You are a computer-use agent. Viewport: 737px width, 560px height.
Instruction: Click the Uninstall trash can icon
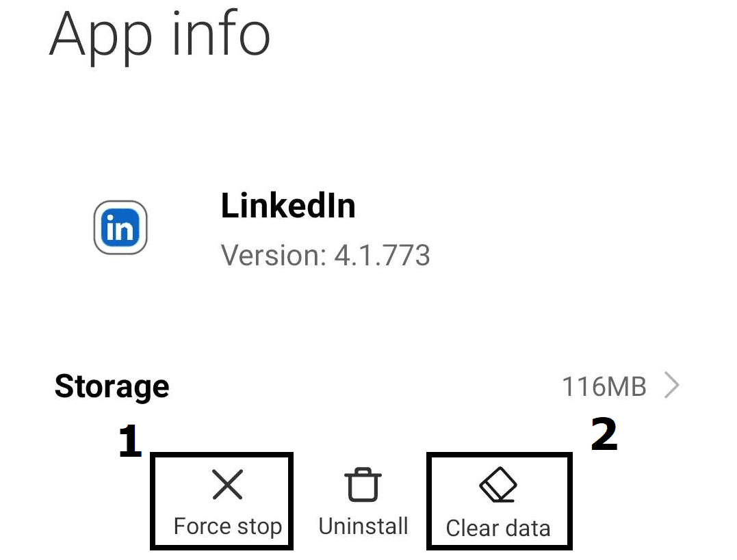point(363,484)
